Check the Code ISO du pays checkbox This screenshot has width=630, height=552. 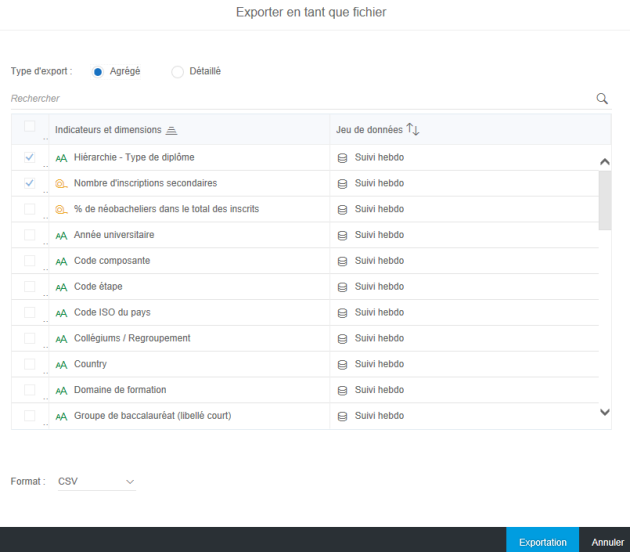tap(29, 312)
